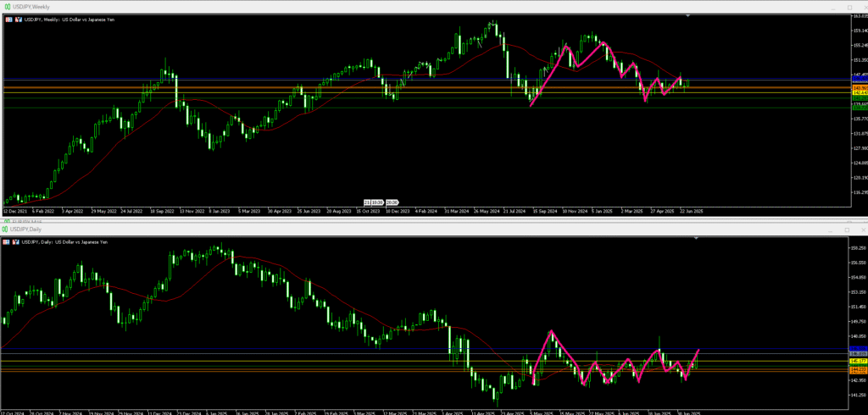Click the yellow price label on Weekly price scale
This screenshot has width=868, height=415.
tap(860, 93)
